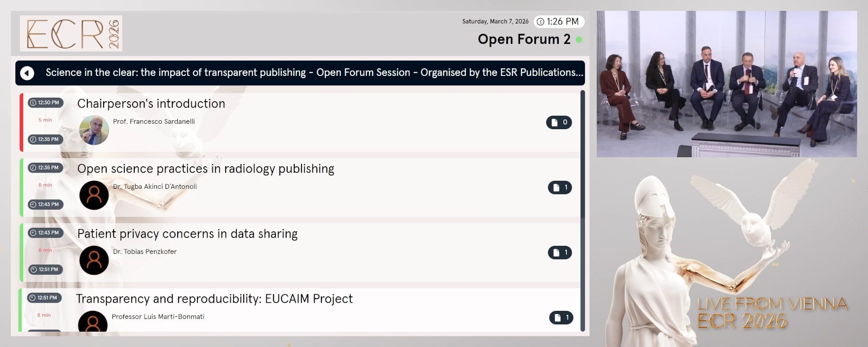Screen dimensions: 868x347
Task: Open documents badge for Chairperson's introduction
Action: click(559, 122)
